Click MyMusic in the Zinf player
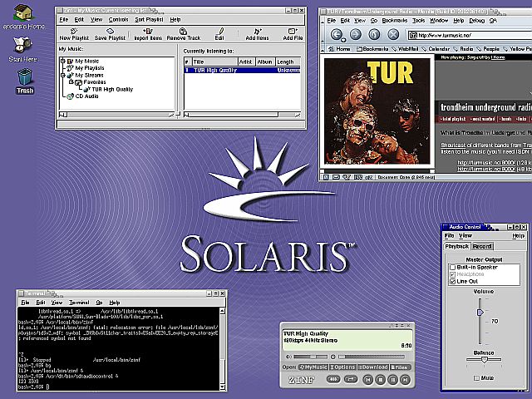532x399 pixels. coord(313,367)
